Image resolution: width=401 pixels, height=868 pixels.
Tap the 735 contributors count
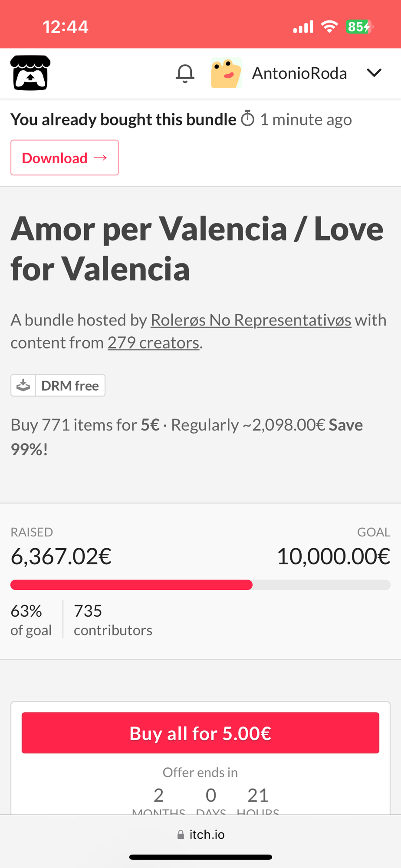tap(113, 620)
